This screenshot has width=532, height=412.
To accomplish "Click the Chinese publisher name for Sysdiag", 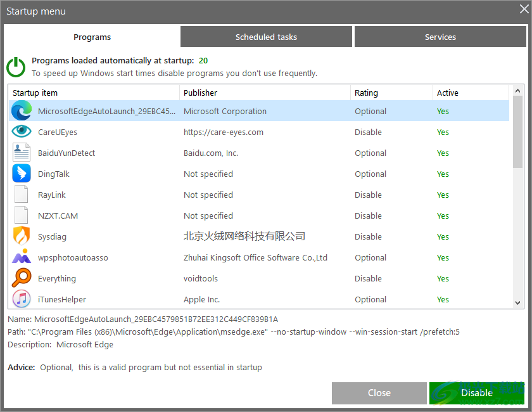I will 244,236.
